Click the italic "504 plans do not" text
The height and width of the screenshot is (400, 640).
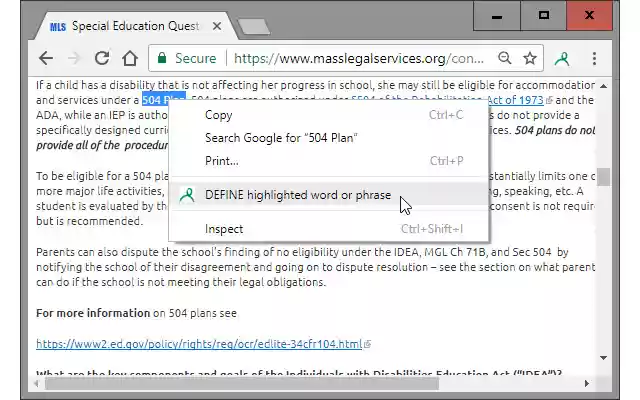coord(555,131)
